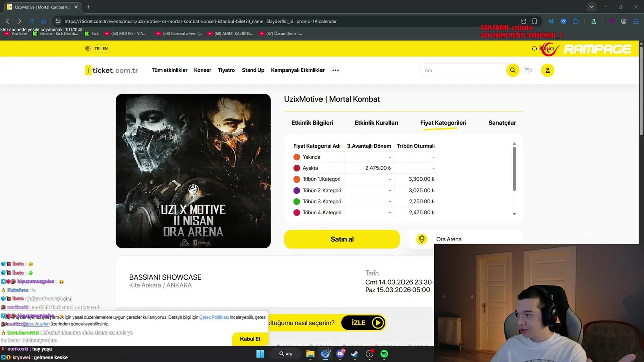Viewport: 644px width, 362px height.
Task: Click the Tribün 4.Kategori row label
Action: pyautogui.click(x=322, y=213)
